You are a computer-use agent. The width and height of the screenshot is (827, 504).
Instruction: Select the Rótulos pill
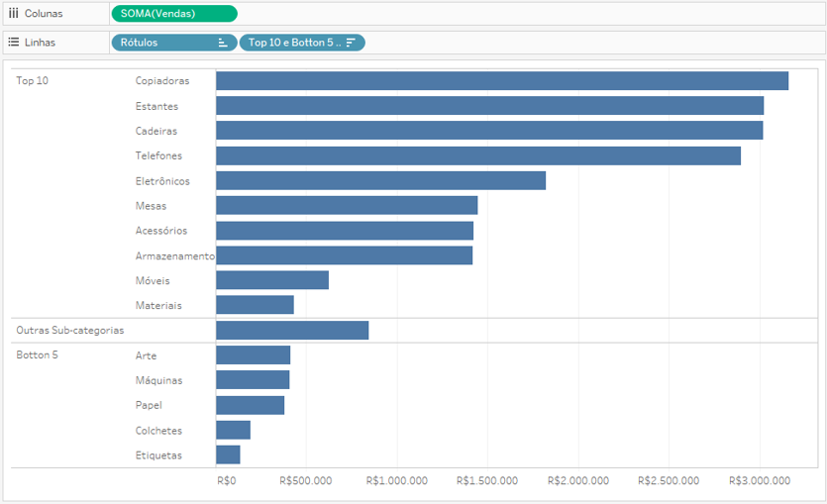click(174, 43)
